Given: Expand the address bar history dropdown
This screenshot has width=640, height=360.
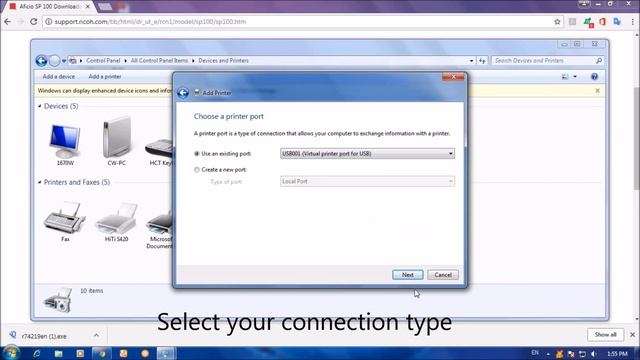Looking at the screenshot, I should coord(471,61).
